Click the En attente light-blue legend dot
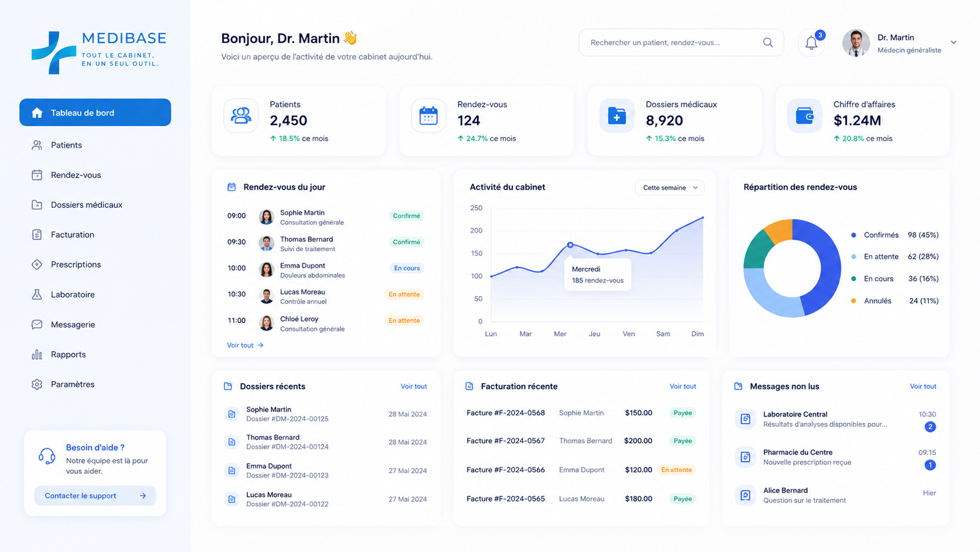Viewport: 980px width, 552px height. coord(853,257)
